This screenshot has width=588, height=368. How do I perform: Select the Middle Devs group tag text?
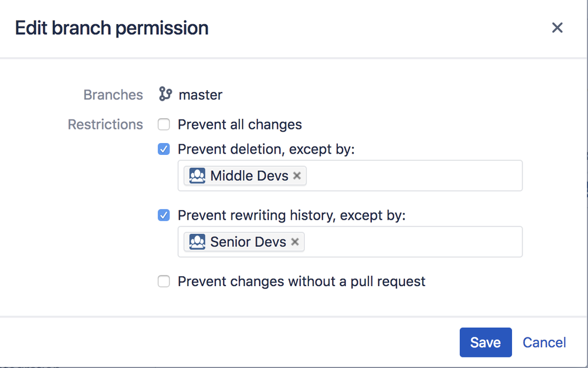249,175
